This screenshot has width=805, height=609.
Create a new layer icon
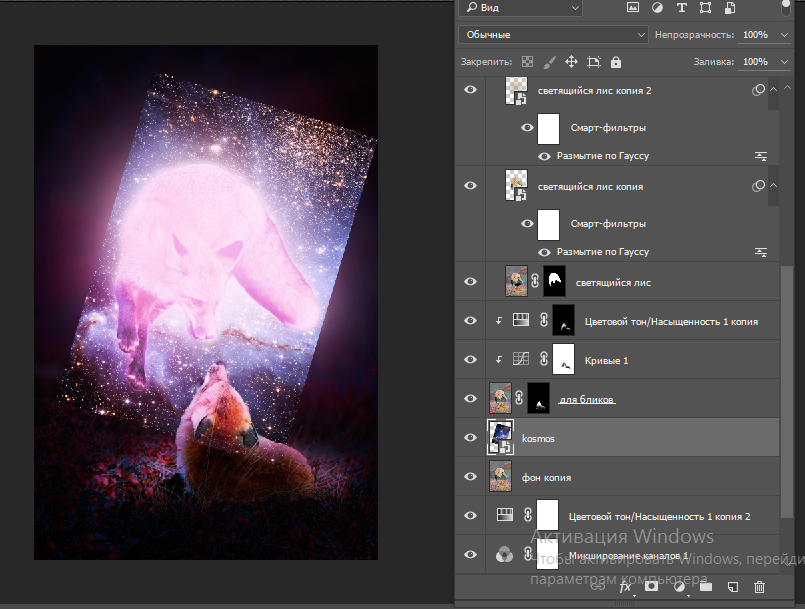click(x=733, y=586)
